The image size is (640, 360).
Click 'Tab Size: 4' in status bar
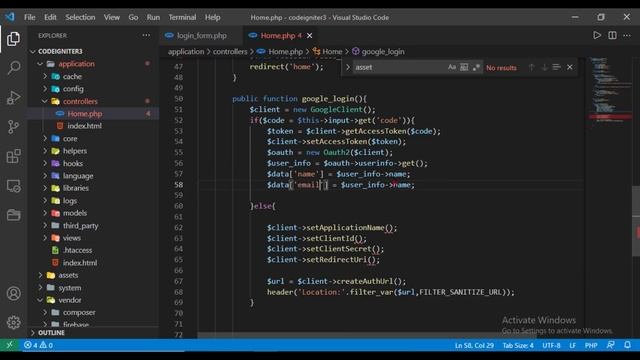518,345
